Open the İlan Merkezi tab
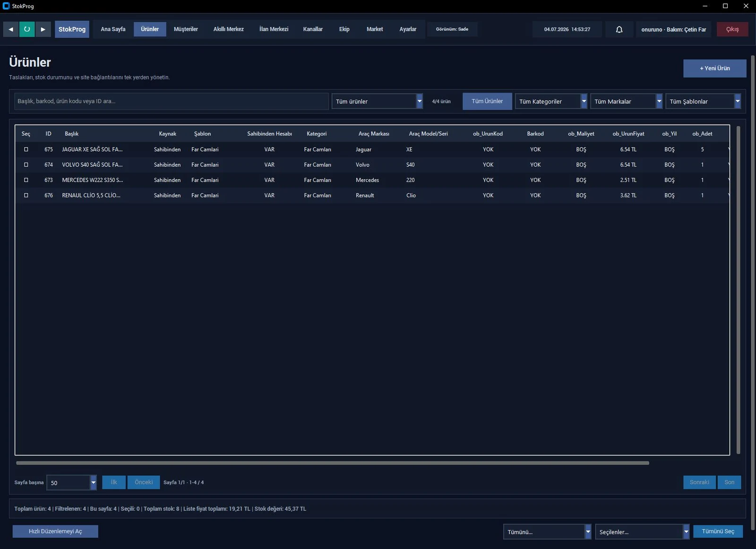The width and height of the screenshot is (756, 549). [274, 29]
